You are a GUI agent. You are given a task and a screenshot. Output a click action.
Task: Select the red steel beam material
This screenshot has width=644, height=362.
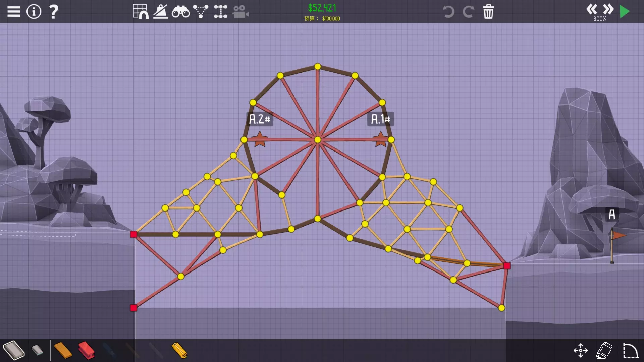(x=87, y=350)
